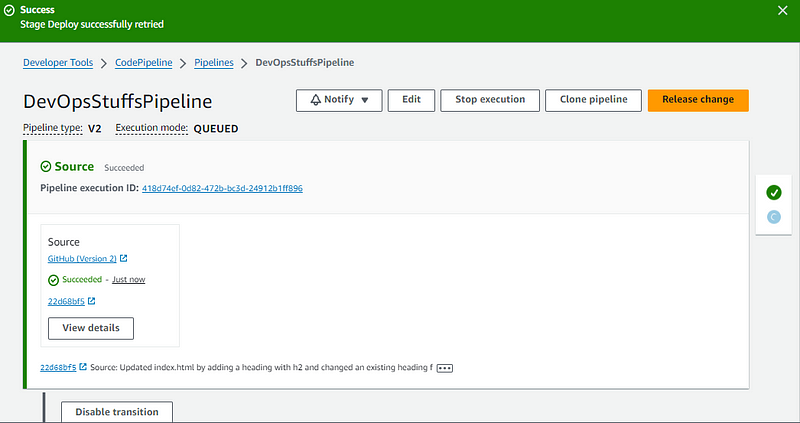Expand the truncated commit message ellipsis

[444, 368]
